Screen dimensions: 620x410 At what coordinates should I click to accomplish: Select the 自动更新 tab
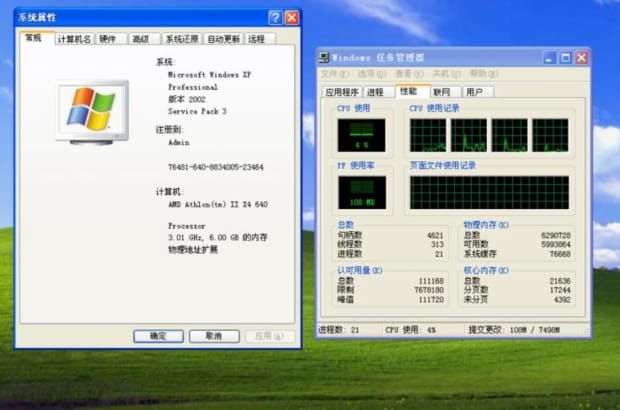(x=223, y=39)
